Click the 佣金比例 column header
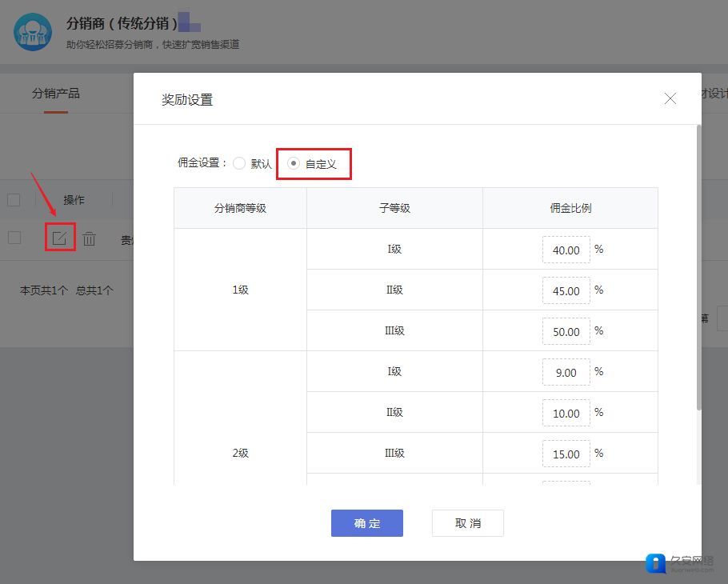Image resolution: width=728 pixels, height=584 pixels. point(570,208)
